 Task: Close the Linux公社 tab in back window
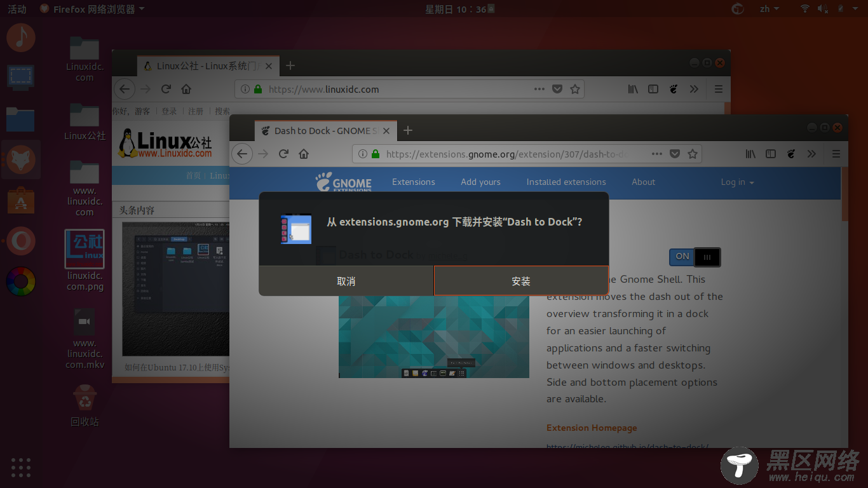[x=269, y=65]
